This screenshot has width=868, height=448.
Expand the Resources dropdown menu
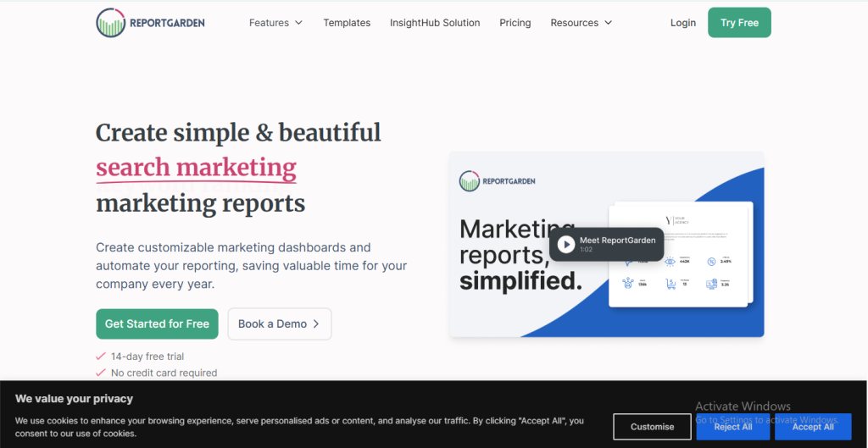[x=581, y=23]
